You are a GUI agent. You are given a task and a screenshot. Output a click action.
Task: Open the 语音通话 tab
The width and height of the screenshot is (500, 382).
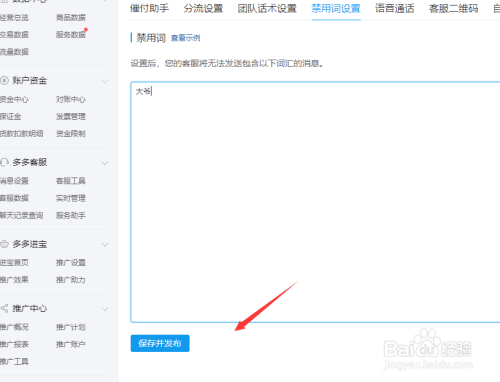[x=395, y=8]
